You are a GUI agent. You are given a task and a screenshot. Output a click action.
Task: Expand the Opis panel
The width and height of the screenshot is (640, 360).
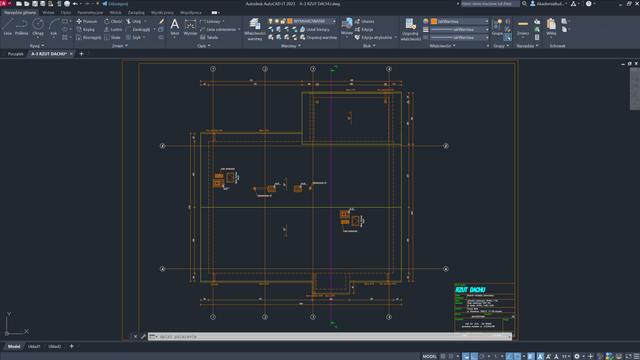pyautogui.click(x=204, y=46)
